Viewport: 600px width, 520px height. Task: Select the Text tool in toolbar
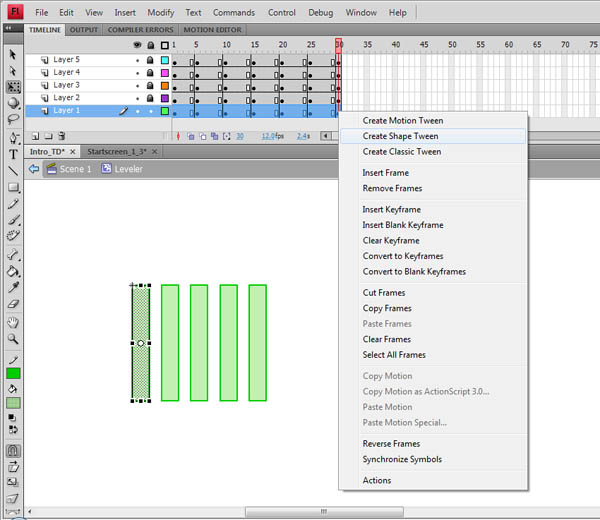(x=13, y=155)
